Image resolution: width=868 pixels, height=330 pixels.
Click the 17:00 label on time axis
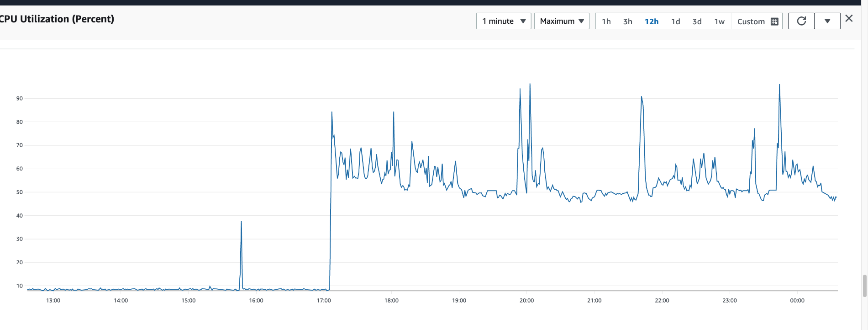coord(324,300)
